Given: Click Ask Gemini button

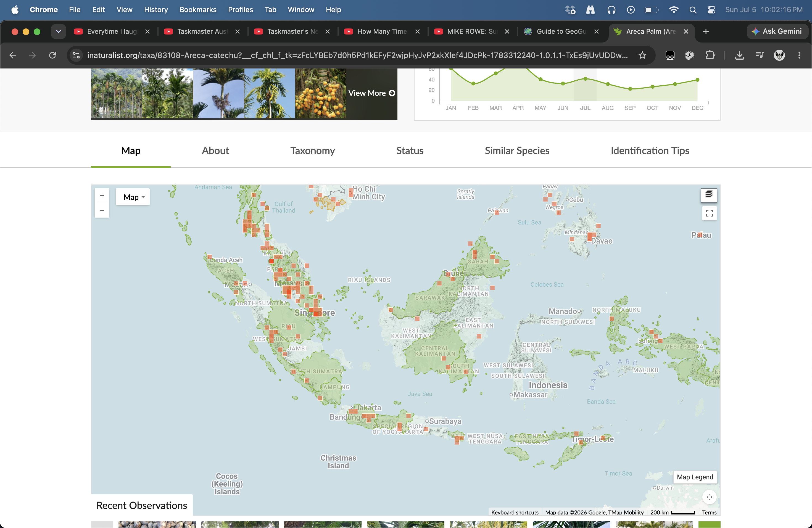Looking at the screenshot, I should (x=777, y=31).
